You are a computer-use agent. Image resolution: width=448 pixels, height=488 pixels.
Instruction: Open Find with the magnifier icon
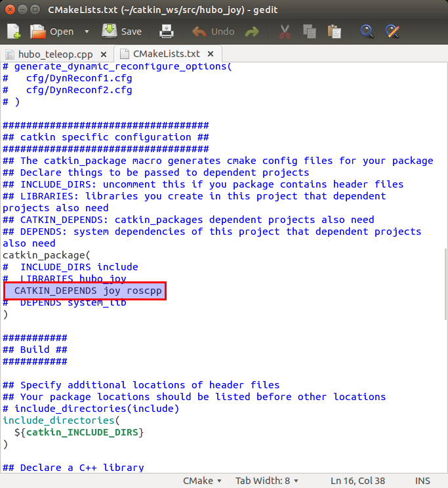click(x=367, y=31)
